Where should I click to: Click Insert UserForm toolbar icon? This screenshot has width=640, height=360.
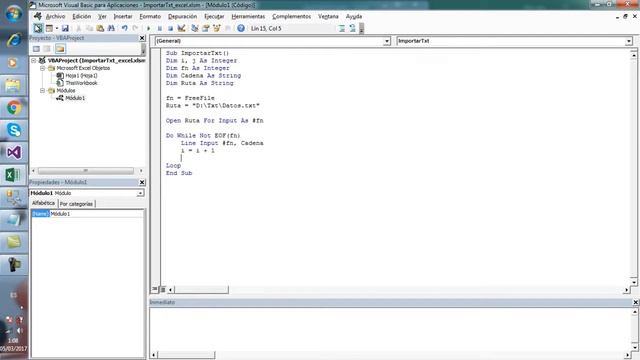49,28
